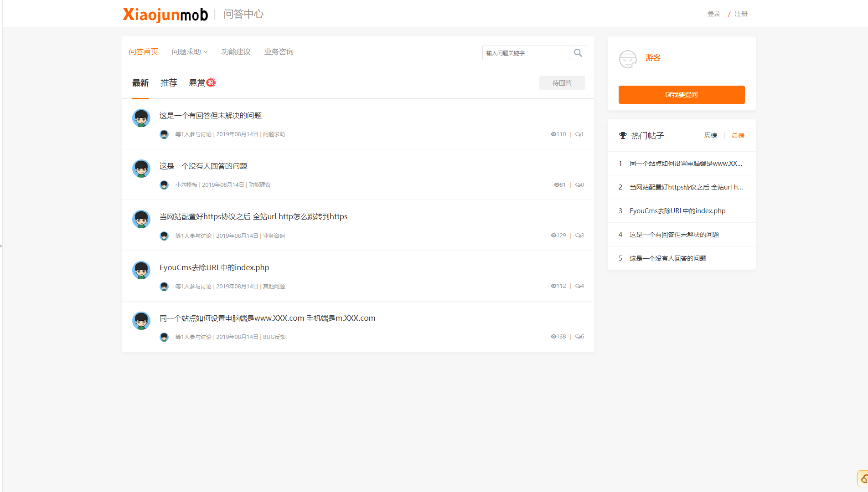Click the comment icon showing 3 replies
This screenshot has width=868, height=492.
(578, 236)
